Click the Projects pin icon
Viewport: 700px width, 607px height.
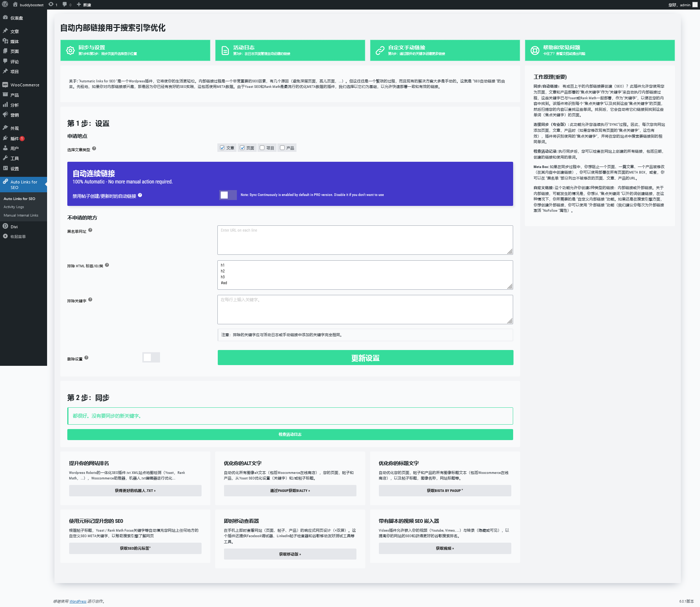[x=6, y=71]
